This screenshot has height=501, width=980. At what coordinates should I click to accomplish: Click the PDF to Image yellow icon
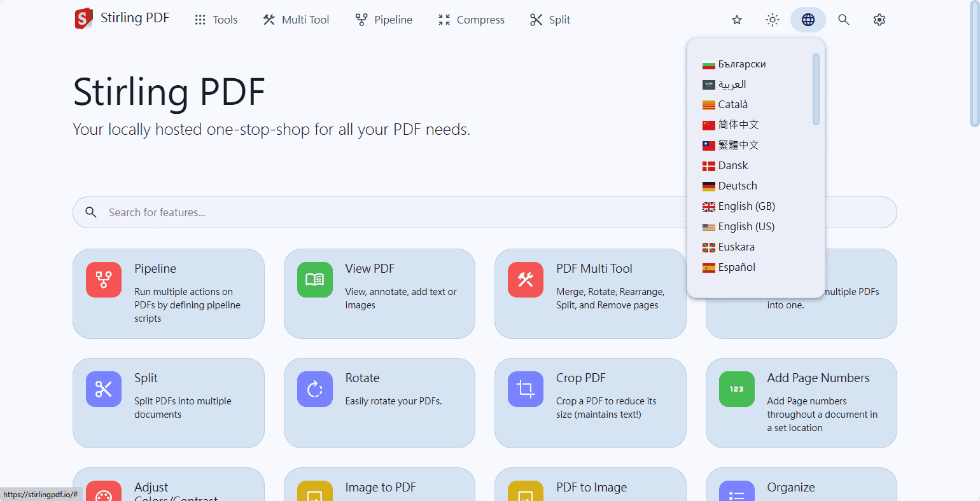click(x=526, y=492)
